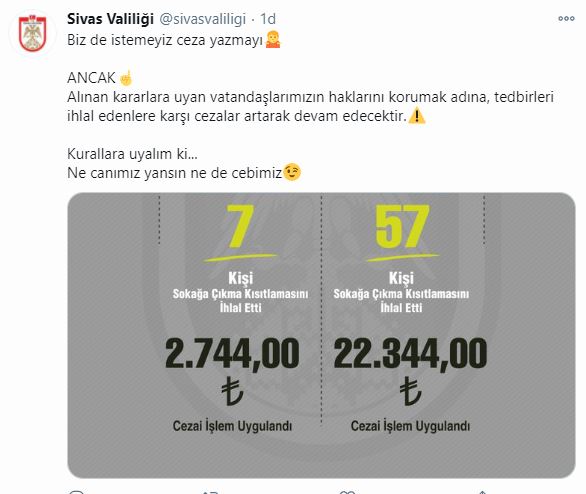Open the Sivas Valiliği display name link
The height and width of the screenshot is (494, 586).
tap(110, 19)
